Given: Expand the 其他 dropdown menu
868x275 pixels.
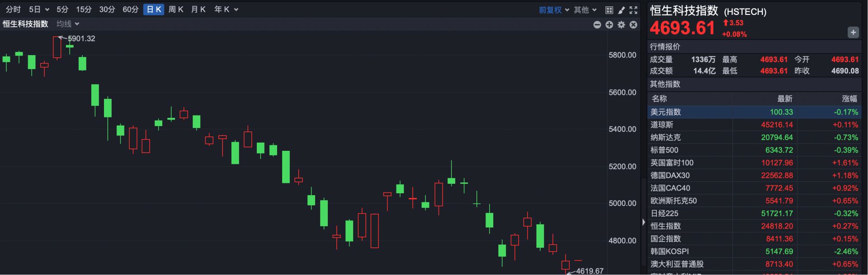Looking at the screenshot, I should (585, 10).
